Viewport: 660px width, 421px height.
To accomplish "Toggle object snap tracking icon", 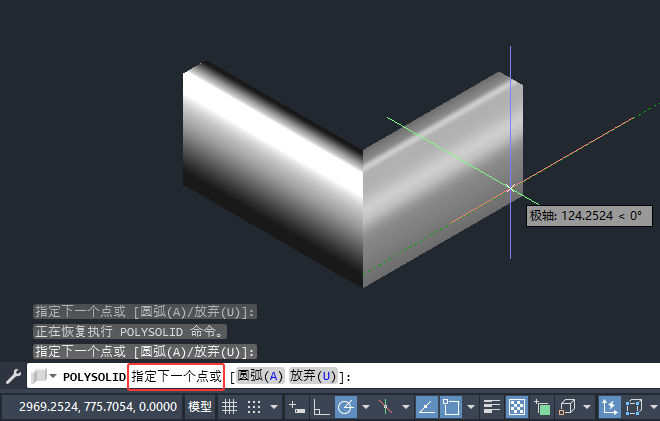I will pyautogui.click(x=426, y=407).
